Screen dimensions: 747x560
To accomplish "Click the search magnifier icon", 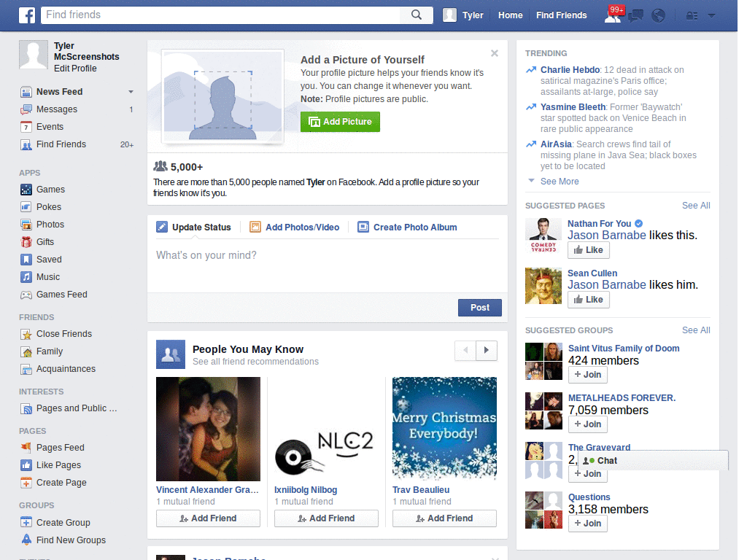I will (x=417, y=15).
